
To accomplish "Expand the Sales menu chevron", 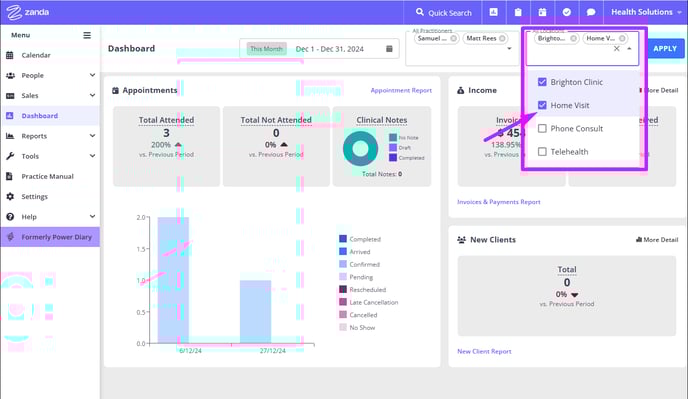I will (92, 95).
